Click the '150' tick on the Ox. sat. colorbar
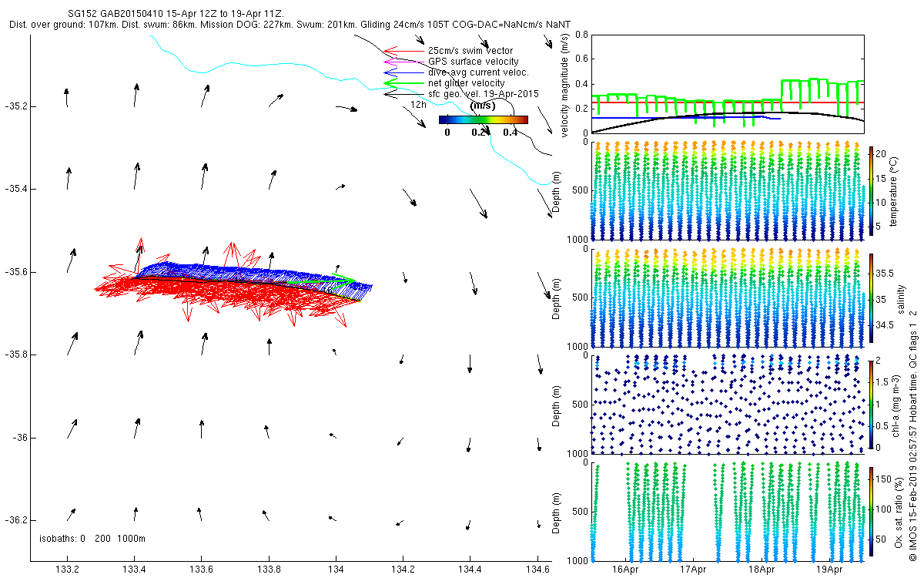The image size is (924, 578). [x=885, y=479]
